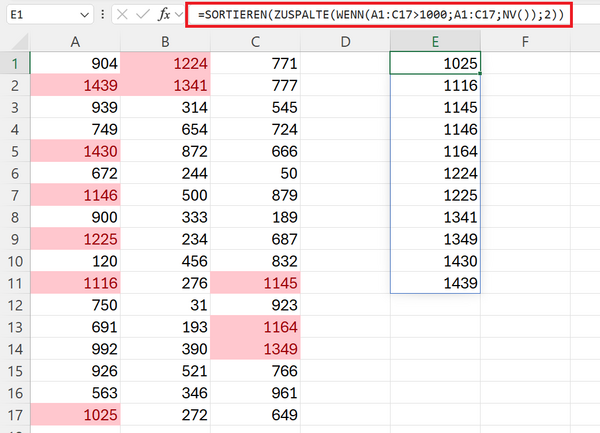
Task: Click cell B2 containing 1341
Action: click(165, 86)
